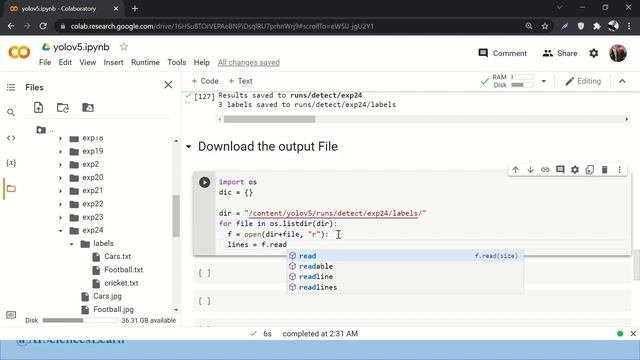Screen dimensions: 640x360
Task: Open the Runtime menu
Action: click(x=145, y=62)
